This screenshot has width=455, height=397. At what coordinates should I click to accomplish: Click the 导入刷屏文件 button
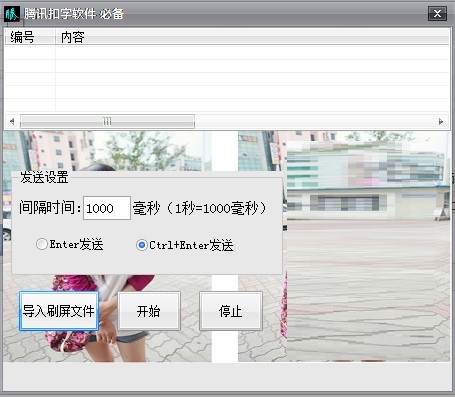tap(59, 311)
